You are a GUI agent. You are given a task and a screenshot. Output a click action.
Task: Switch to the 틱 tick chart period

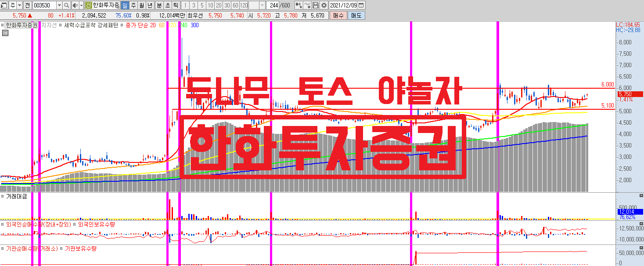[x=176, y=5]
